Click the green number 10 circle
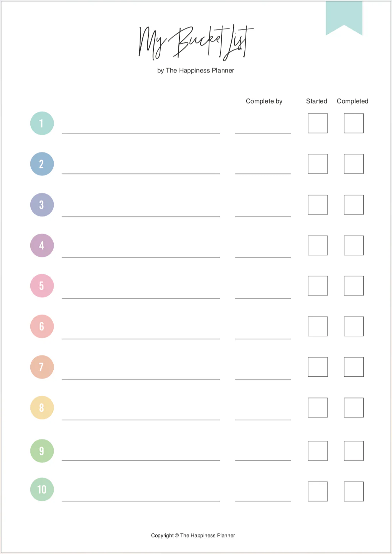This screenshot has height=554, width=392. 42,489
